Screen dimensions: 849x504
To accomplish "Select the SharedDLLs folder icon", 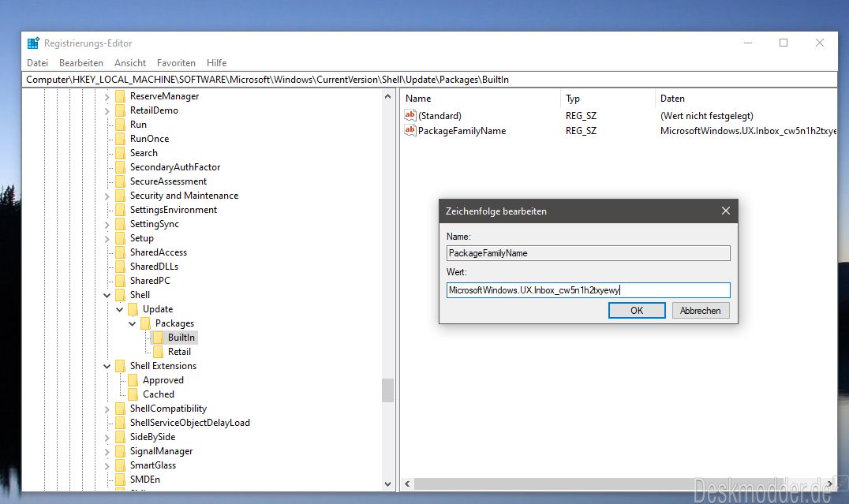I will pyautogui.click(x=120, y=267).
